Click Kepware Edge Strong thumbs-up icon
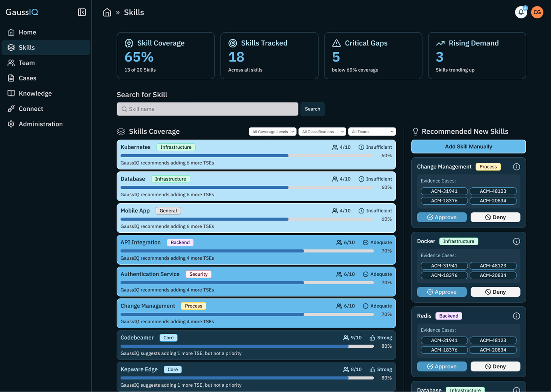The width and height of the screenshot is (551, 392). click(373, 370)
